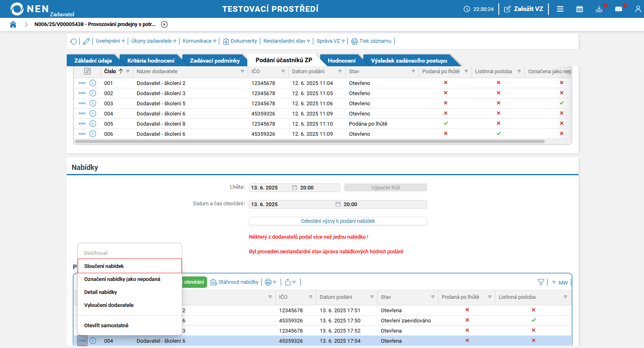The width and height of the screenshot is (644, 348).
Task: Click the Založit VZ button
Action: tap(524, 9)
